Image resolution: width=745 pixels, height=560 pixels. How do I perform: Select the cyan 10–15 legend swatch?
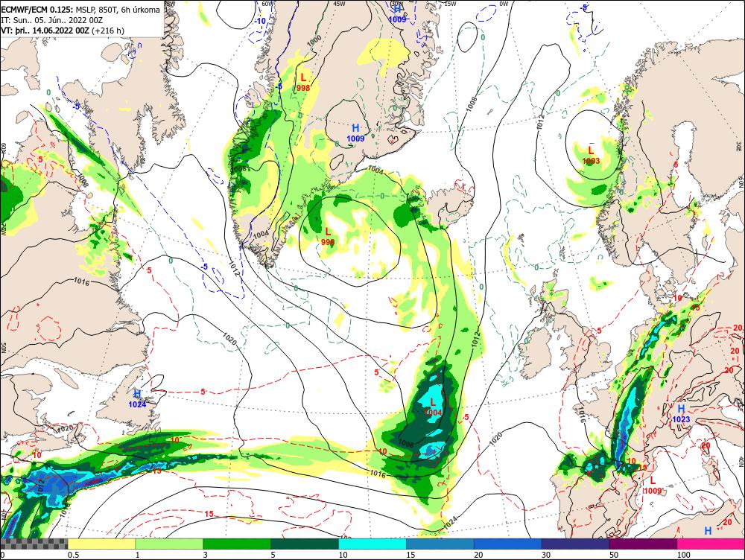tap(372, 544)
